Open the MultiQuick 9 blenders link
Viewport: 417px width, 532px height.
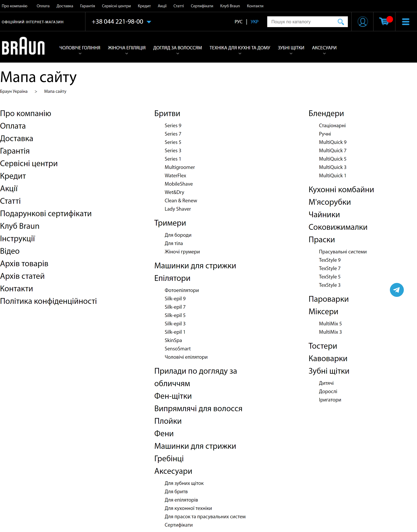(x=333, y=142)
